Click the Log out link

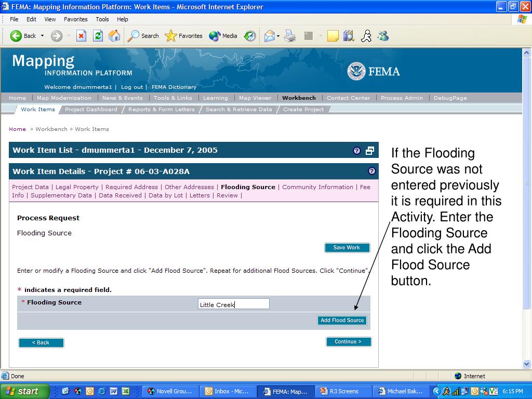pyautogui.click(x=132, y=87)
